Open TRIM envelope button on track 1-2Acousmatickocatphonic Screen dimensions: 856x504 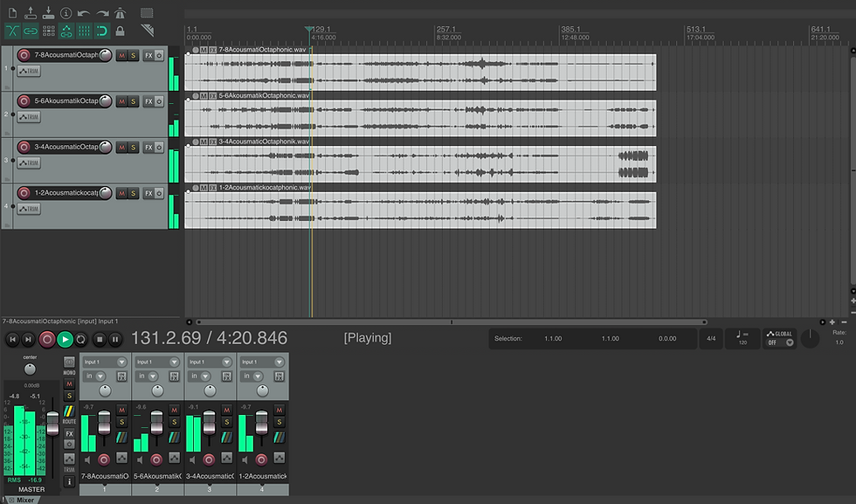(28, 209)
